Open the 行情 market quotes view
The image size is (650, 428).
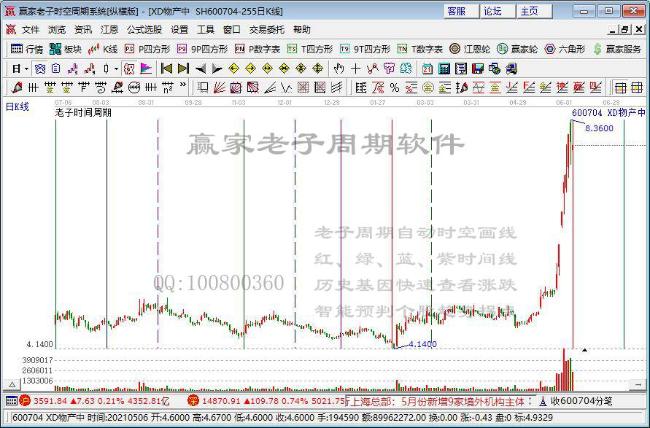click(27, 49)
